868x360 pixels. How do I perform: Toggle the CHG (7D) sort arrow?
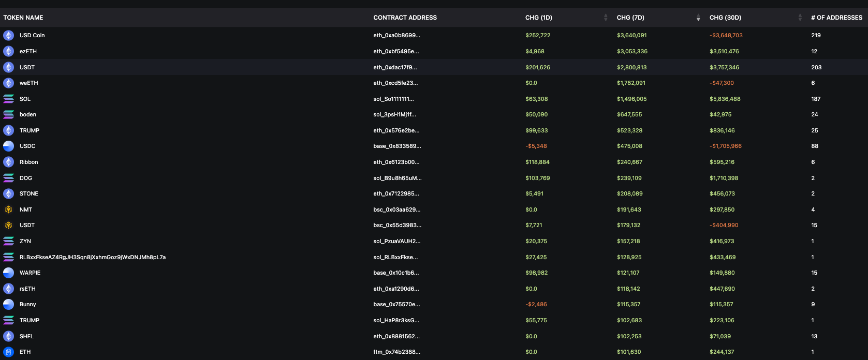click(698, 18)
